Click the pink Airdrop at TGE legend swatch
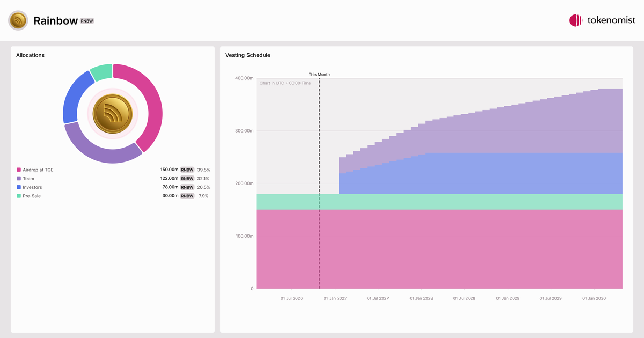Screen dimensions: 644x338 tap(19, 170)
